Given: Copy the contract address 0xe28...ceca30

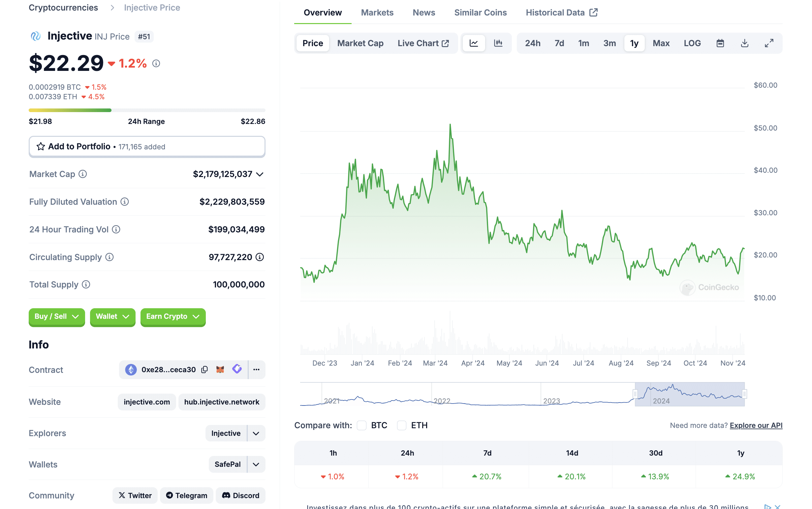Looking at the screenshot, I should (204, 370).
